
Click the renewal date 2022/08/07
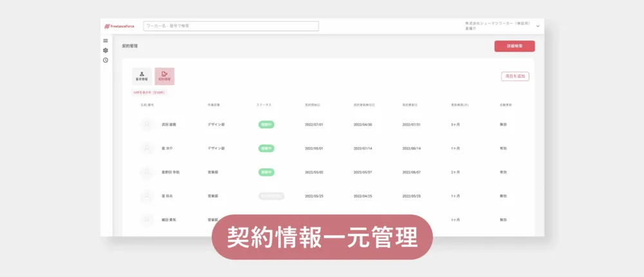[x=412, y=172]
